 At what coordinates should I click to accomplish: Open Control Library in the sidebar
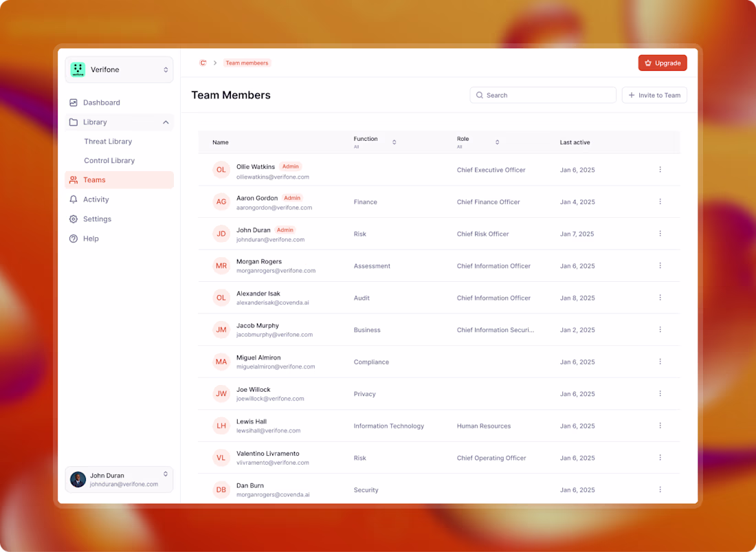(109, 161)
